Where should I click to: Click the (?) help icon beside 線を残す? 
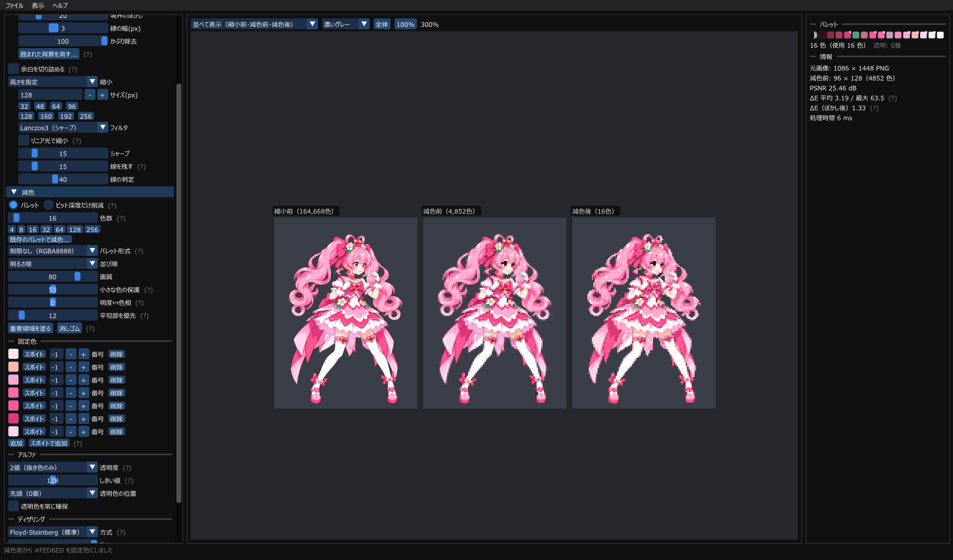coord(142,166)
